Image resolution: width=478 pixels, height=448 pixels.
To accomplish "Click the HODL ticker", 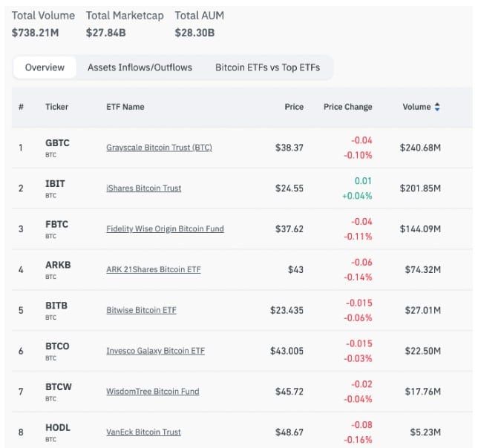I will (x=58, y=427).
